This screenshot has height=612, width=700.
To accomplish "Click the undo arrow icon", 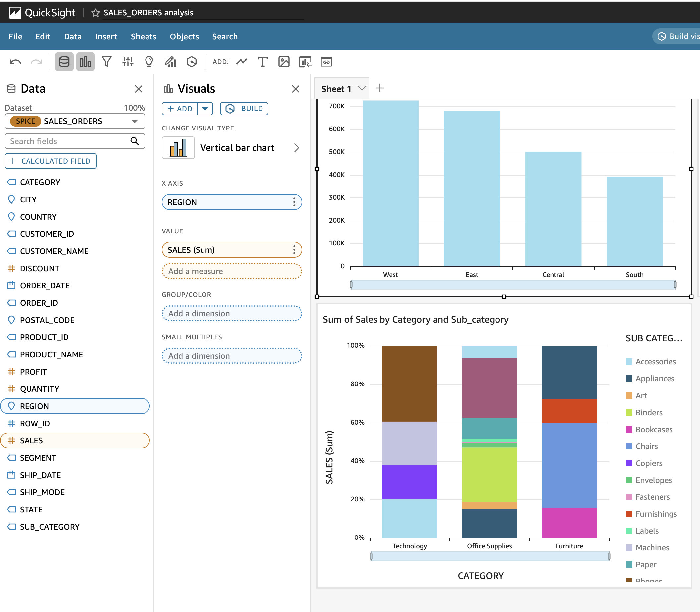I will (15, 62).
